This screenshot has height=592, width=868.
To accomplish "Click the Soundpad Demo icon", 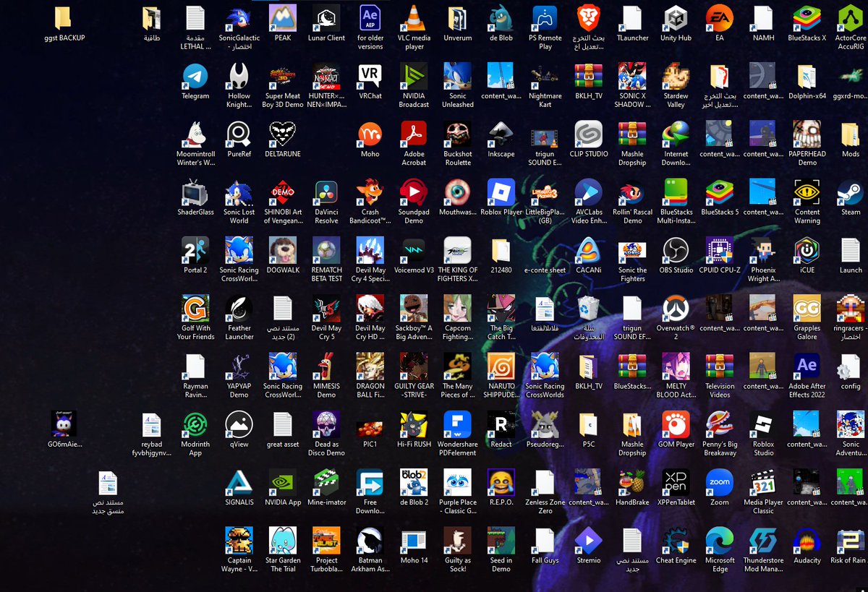I will [414, 192].
